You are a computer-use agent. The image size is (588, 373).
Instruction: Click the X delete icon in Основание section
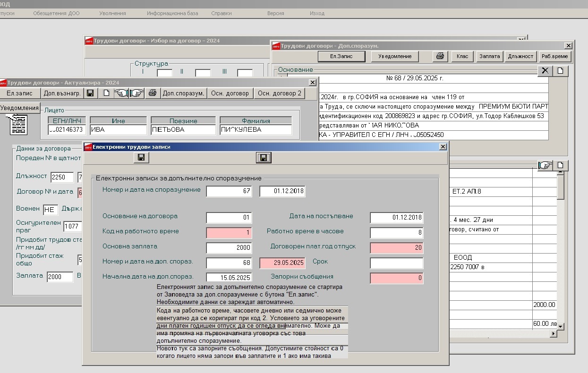545,71
